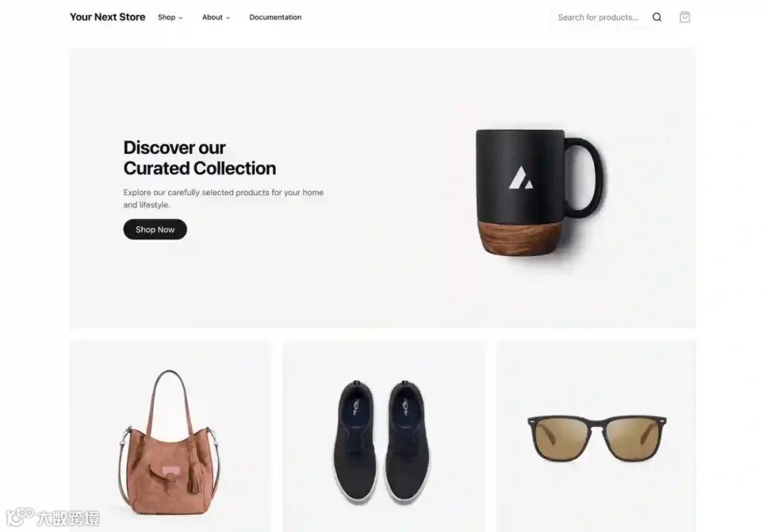Open the About navigation menu label
This screenshot has height=532, width=766.
(212, 17)
